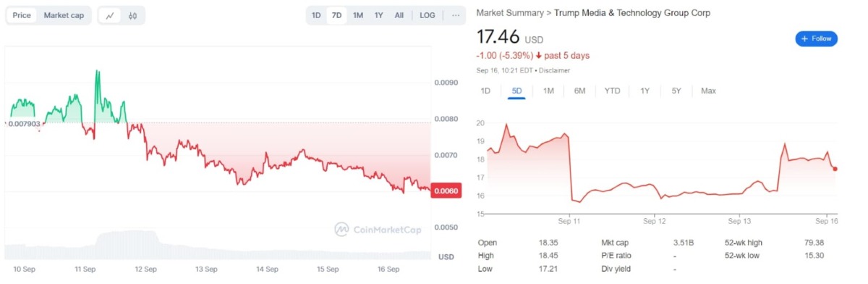This screenshot has width=868, height=284.
Task: Follow Trump Media stock
Action: coord(816,38)
